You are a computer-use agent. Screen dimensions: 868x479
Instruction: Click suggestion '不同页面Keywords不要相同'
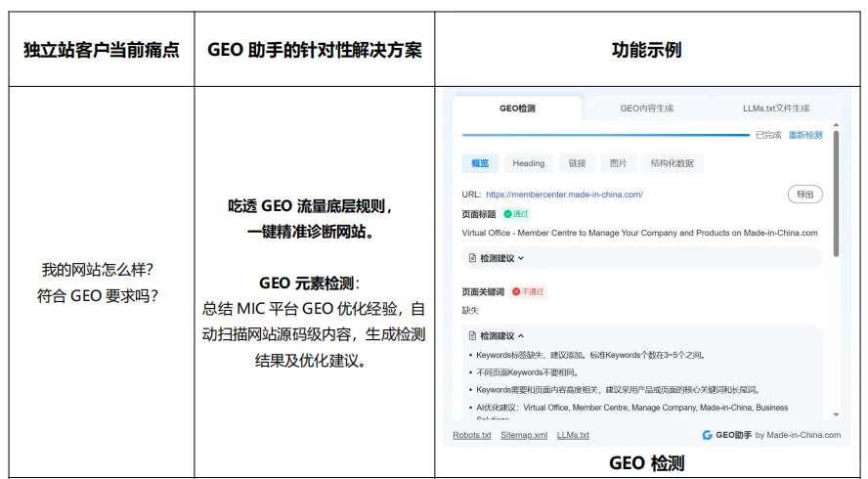click(527, 372)
